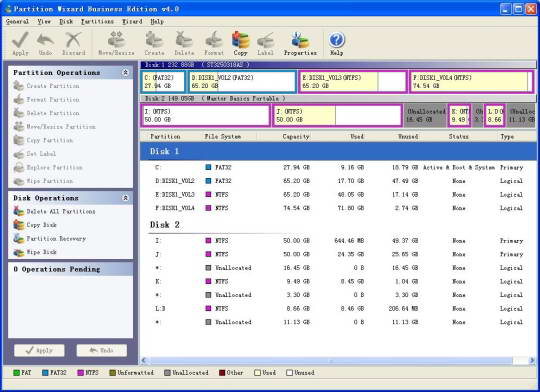540x392 pixels.
Task: Collapse the Disk Operations panel
Action: tap(126, 198)
